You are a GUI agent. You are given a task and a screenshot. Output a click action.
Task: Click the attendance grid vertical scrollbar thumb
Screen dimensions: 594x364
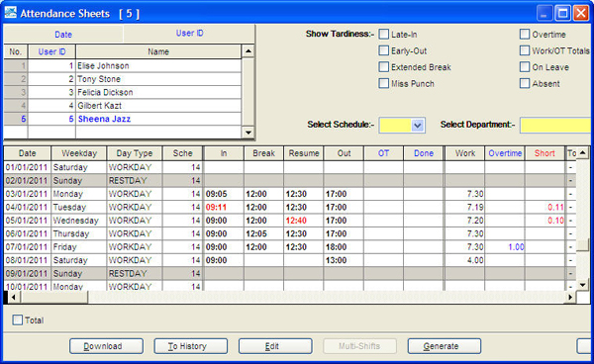point(583,245)
